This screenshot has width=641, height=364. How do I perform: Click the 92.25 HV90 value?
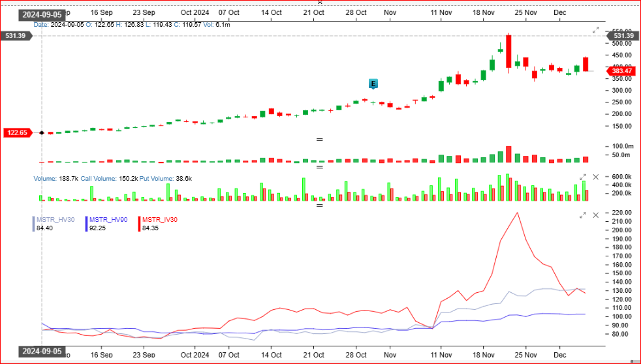[x=97, y=228]
